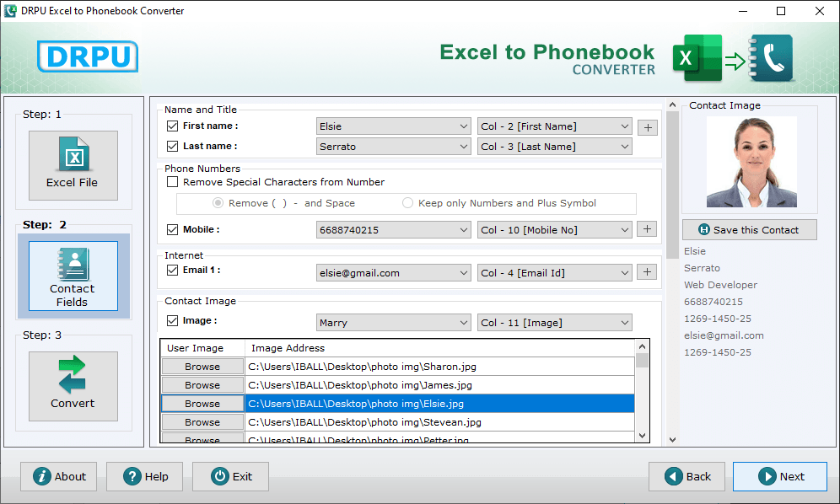The image size is (840, 504).
Task: Browse image for the Sharon.jpg row
Action: tap(202, 367)
